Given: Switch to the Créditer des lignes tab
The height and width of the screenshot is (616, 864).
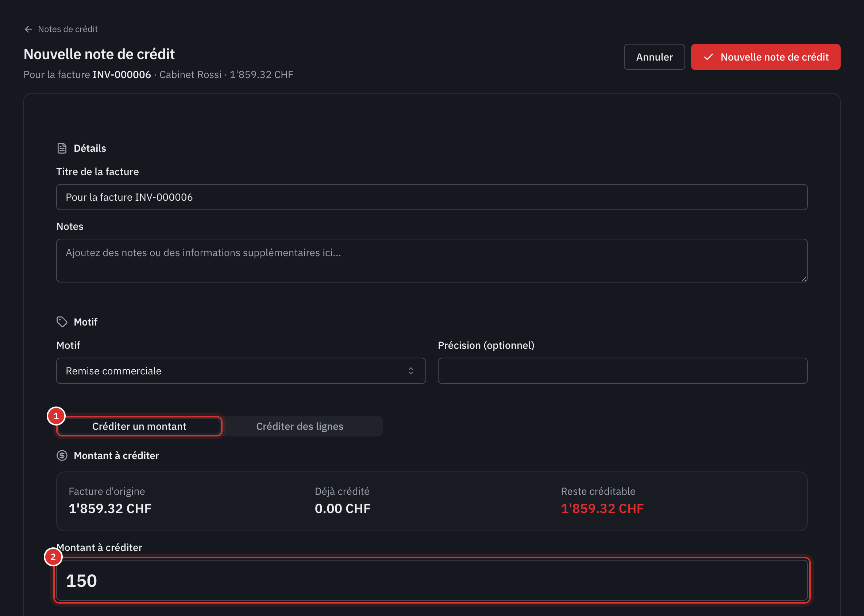Looking at the screenshot, I should pyautogui.click(x=300, y=426).
